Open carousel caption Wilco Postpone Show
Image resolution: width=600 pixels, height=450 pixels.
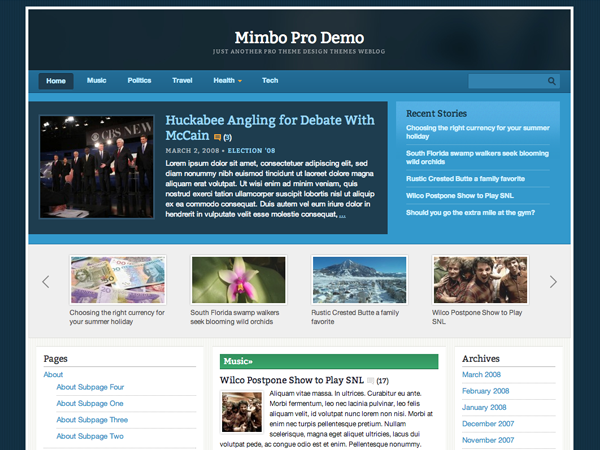click(477, 317)
